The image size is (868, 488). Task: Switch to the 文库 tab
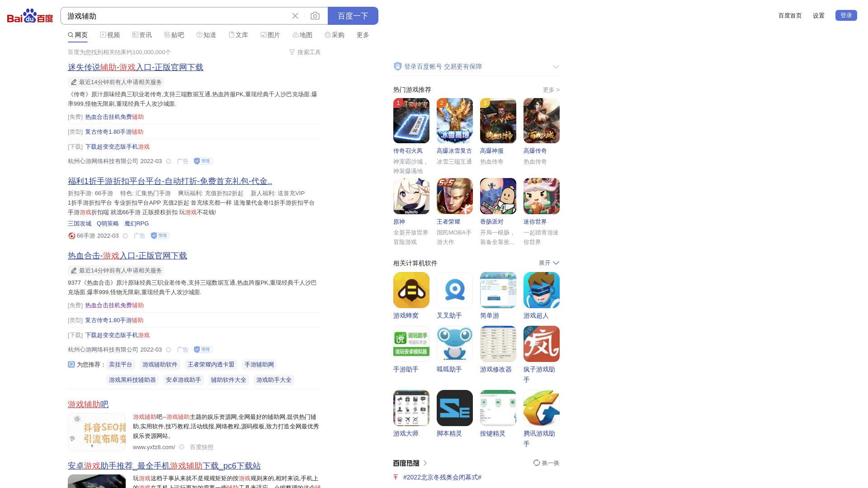point(238,35)
